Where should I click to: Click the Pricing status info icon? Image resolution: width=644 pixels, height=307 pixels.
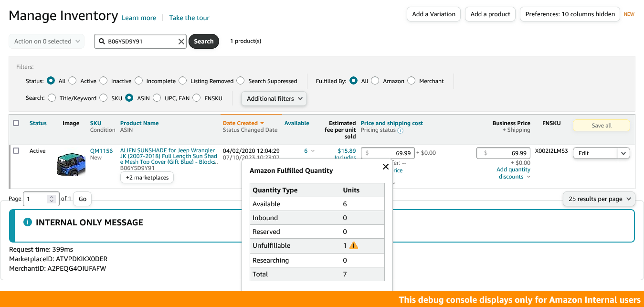coord(401,130)
